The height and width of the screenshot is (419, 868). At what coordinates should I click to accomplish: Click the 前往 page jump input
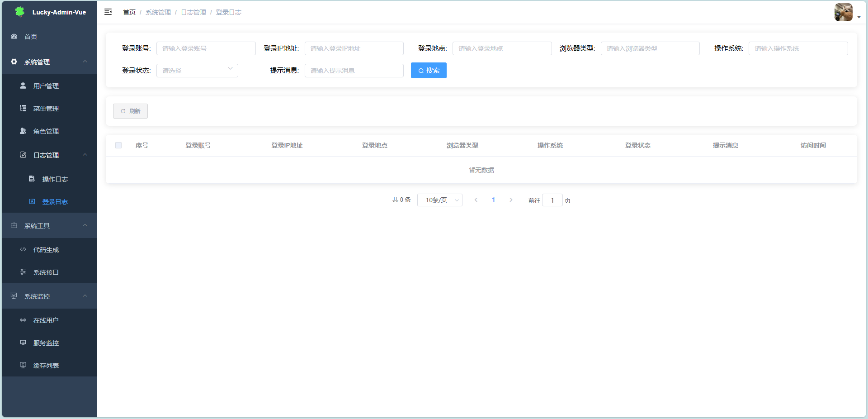tap(552, 200)
